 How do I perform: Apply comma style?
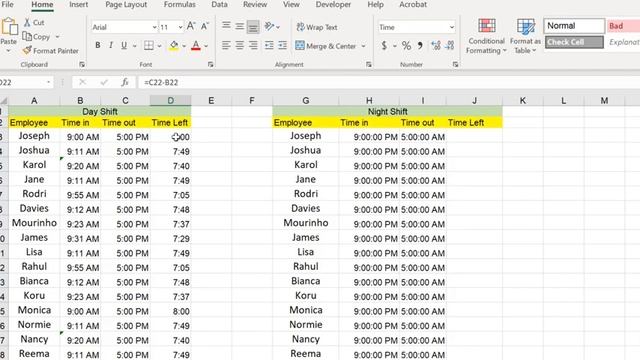coord(420,45)
